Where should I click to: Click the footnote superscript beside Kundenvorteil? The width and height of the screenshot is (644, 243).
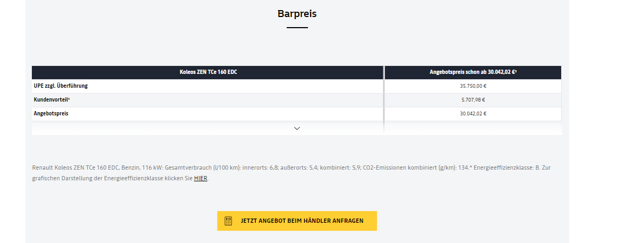(69, 98)
